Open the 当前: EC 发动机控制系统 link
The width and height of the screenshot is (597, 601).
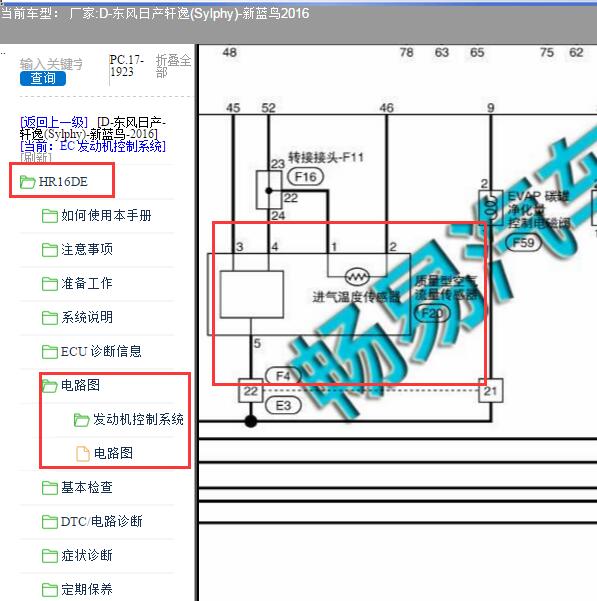pyautogui.click(x=93, y=146)
